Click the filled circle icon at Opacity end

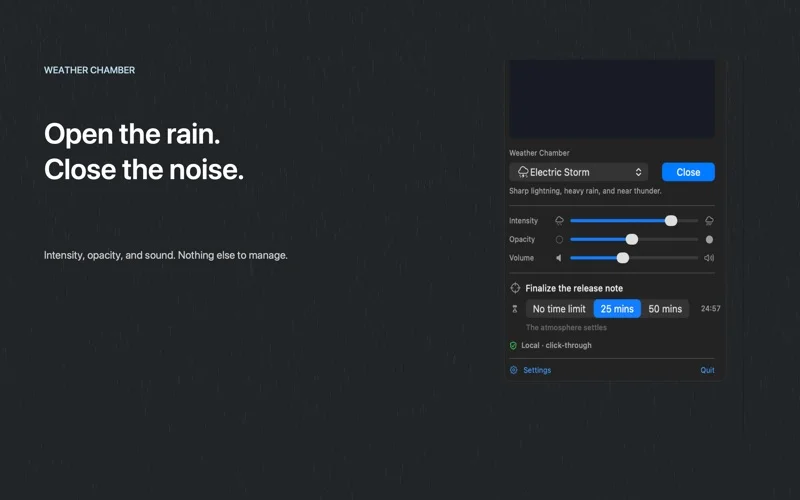pyautogui.click(x=709, y=239)
